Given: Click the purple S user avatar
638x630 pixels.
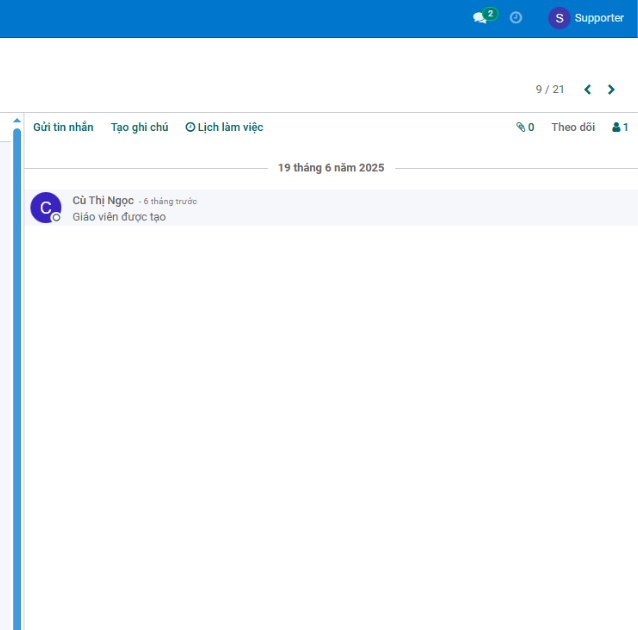Looking at the screenshot, I should [559, 18].
